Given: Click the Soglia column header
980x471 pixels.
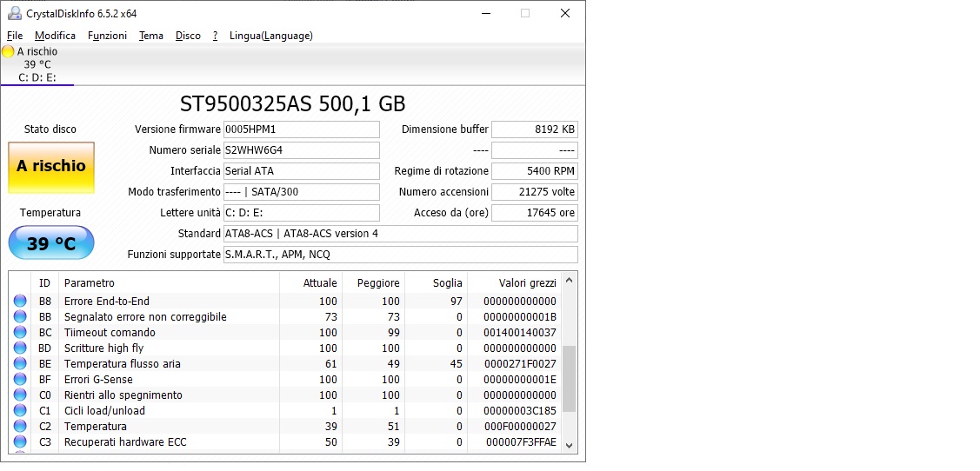Looking at the screenshot, I should click(x=437, y=283).
